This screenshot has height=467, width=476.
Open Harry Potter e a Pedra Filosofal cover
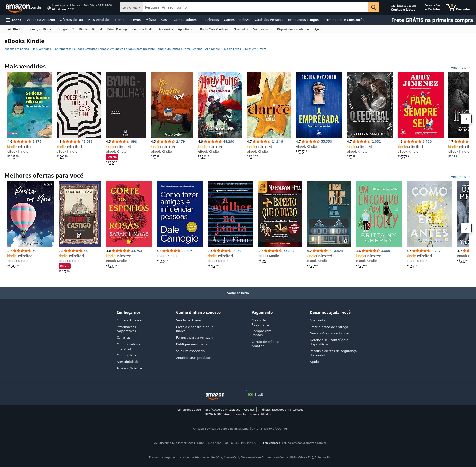click(220, 105)
